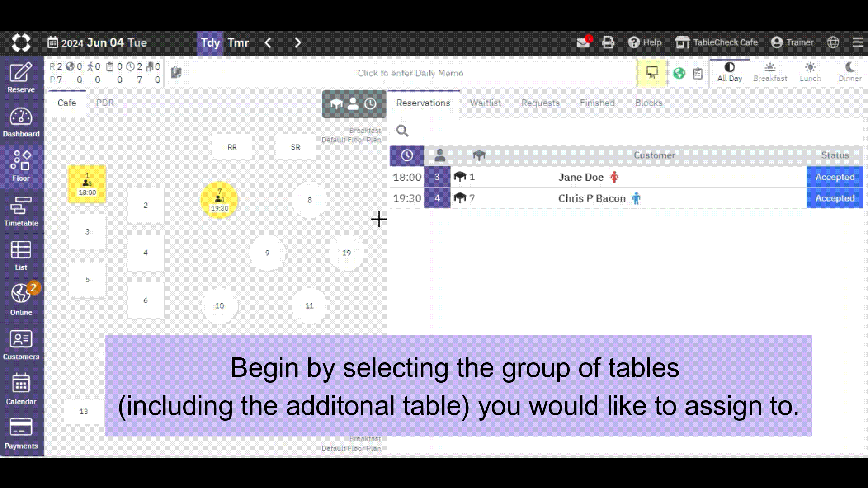
Task: Open Help
Action: tap(645, 42)
